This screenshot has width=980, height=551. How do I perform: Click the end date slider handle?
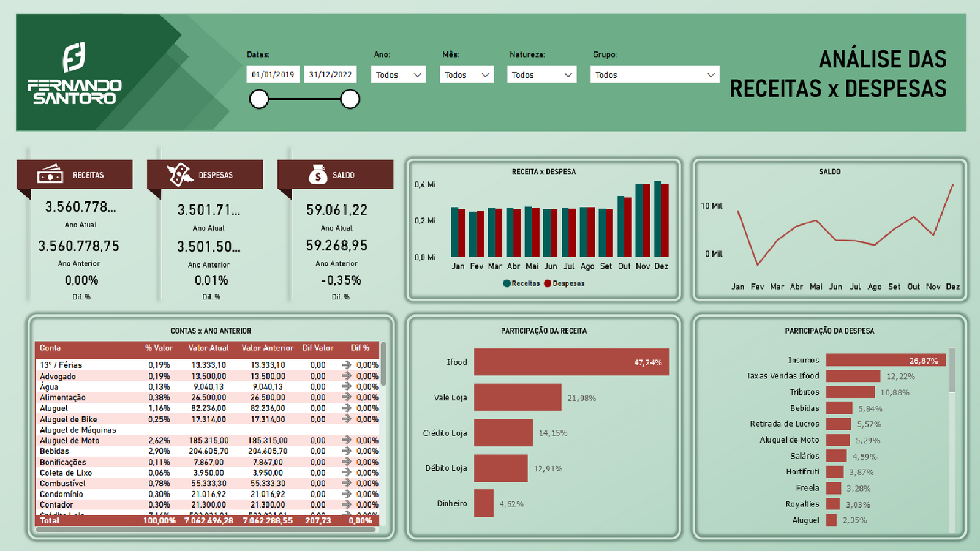[x=350, y=99]
